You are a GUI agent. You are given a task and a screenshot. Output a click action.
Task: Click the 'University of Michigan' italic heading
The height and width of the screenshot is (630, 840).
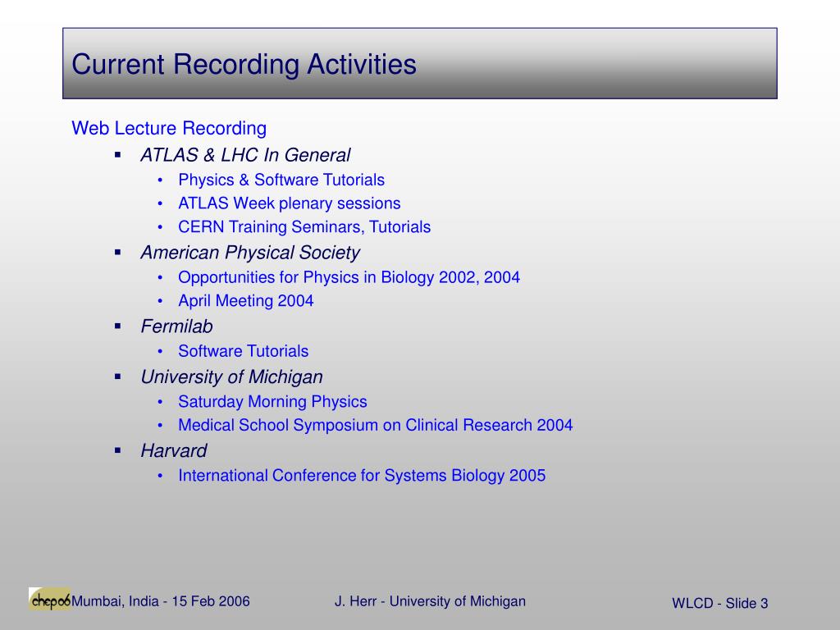231,377
